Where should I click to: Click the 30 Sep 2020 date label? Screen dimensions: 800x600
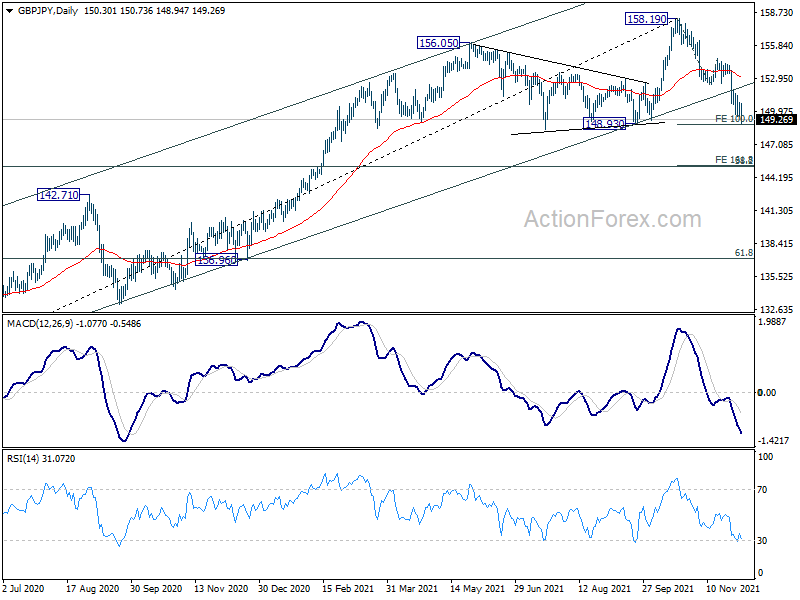point(156,589)
